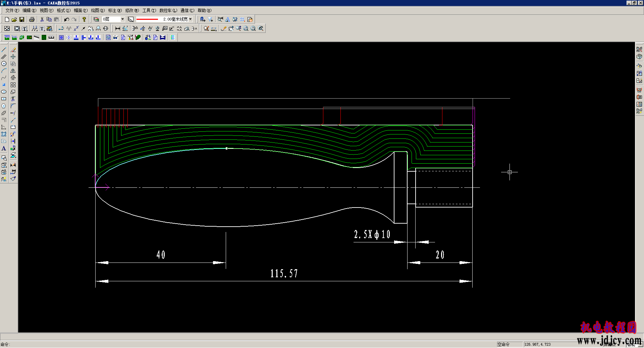Open the 幅面(P) menu
This screenshot has width=644, height=348.
(81, 11)
